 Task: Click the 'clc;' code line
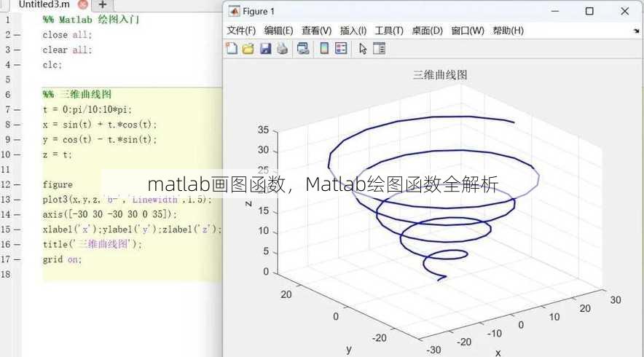pos(52,65)
